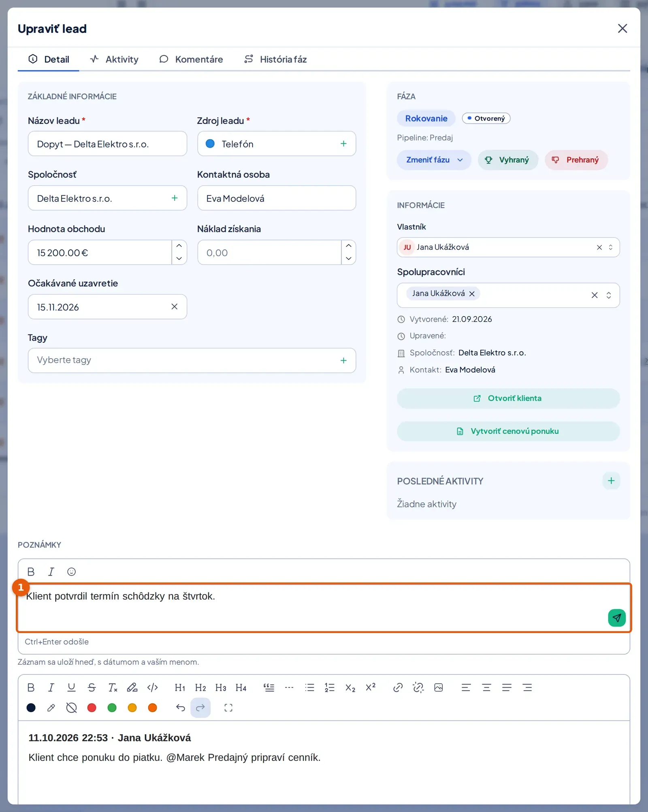Open História fáz tab

pyautogui.click(x=275, y=60)
